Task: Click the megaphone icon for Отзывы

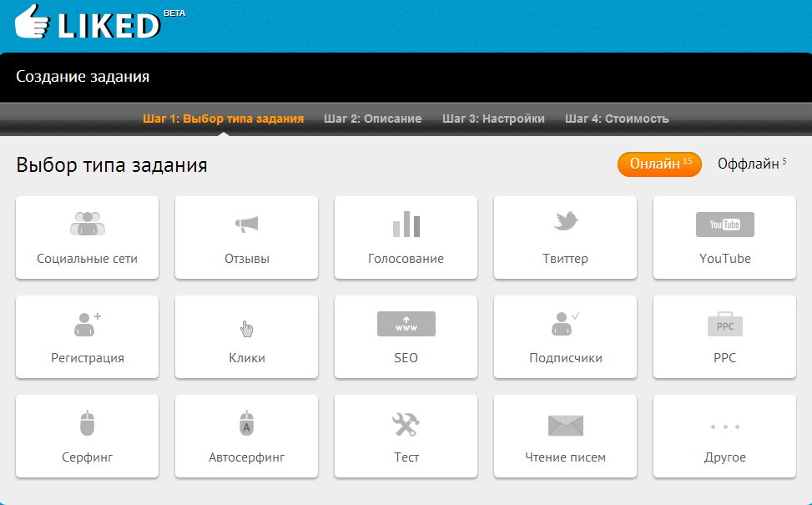Action: (246, 225)
